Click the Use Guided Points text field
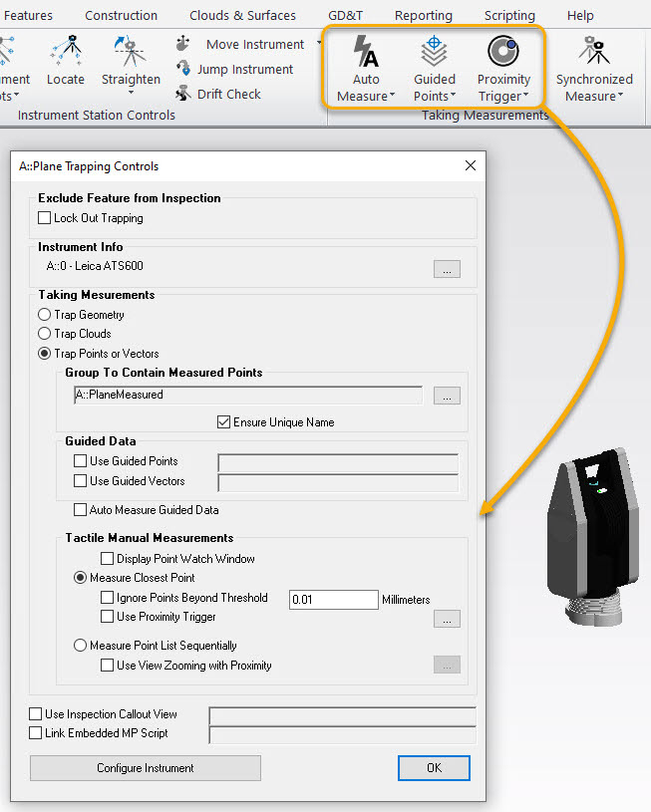Viewport: 651px width, 812px height. click(x=338, y=462)
